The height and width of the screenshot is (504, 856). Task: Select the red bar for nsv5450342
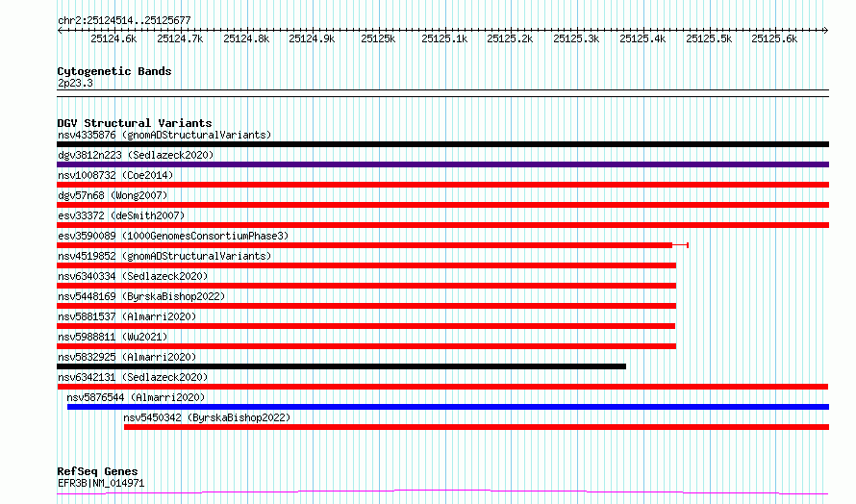pyautogui.click(x=477, y=427)
